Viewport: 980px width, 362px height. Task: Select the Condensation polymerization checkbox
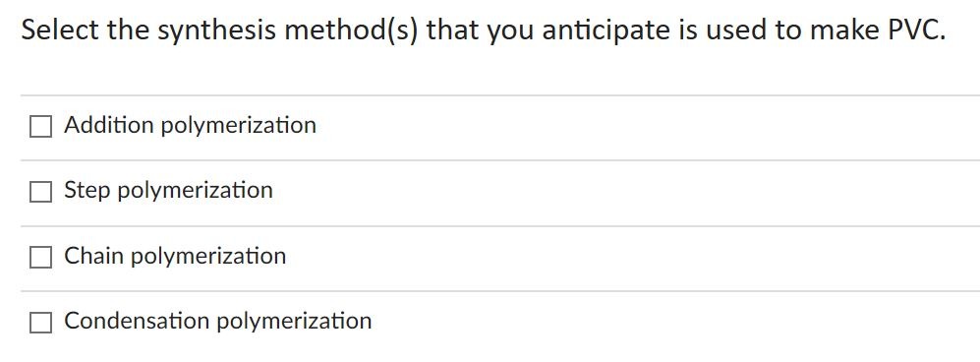(x=40, y=322)
